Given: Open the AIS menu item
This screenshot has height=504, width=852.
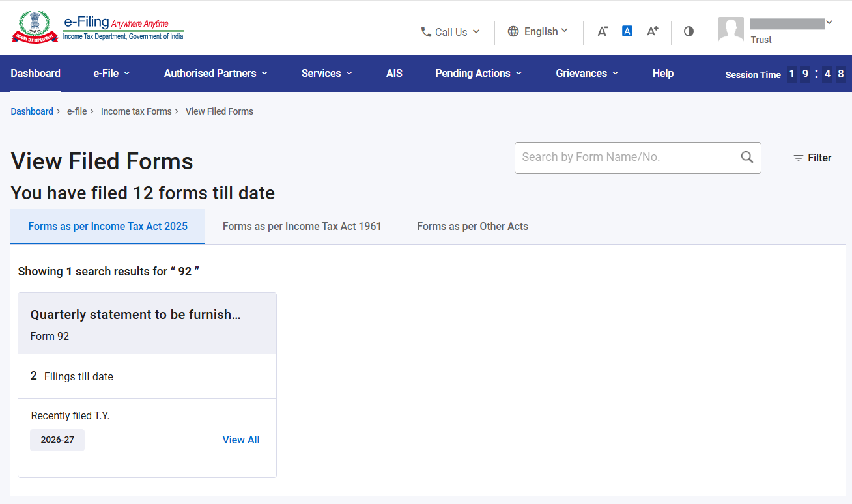Looking at the screenshot, I should tap(394, 73).
